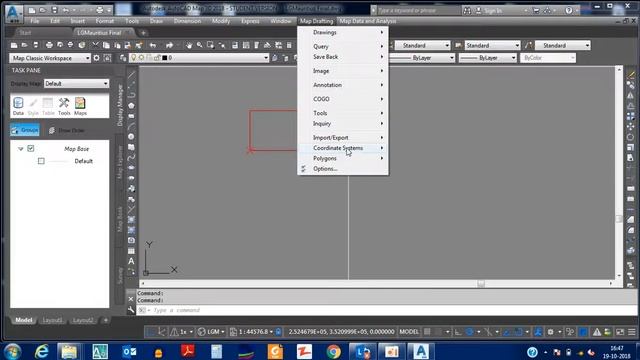Viewport: 640px width, 360px height.
Task: Select the Multiline Text A tool
Action: coord(131,261)
